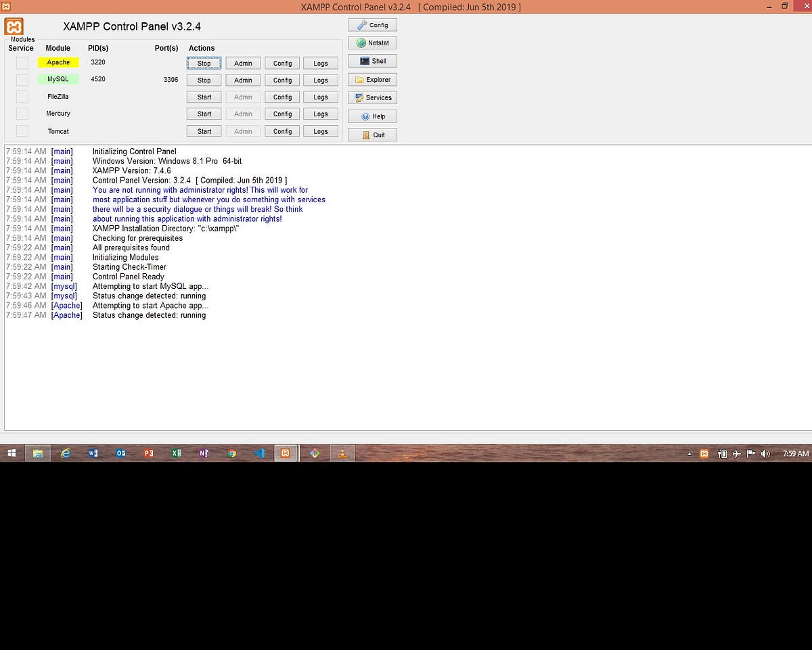Open Excel from the taskbar

(177, 453)
